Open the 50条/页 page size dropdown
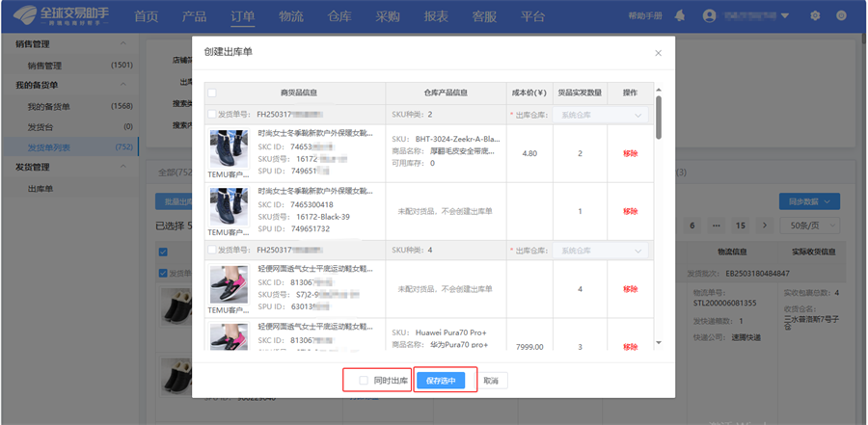868x425 pixels. pyautogui.click(x=810, y=226)
